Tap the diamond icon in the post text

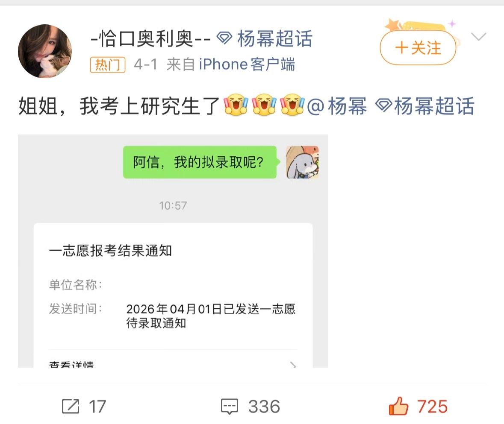coord(384,105)
